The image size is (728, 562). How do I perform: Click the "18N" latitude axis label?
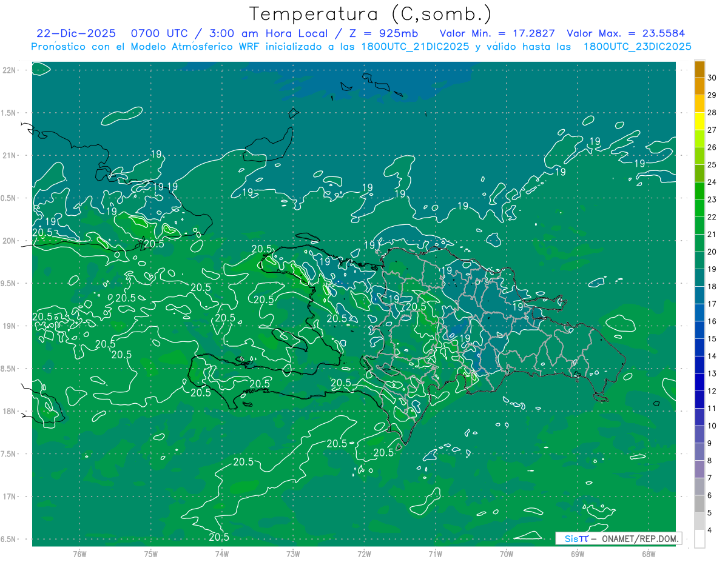10,411
